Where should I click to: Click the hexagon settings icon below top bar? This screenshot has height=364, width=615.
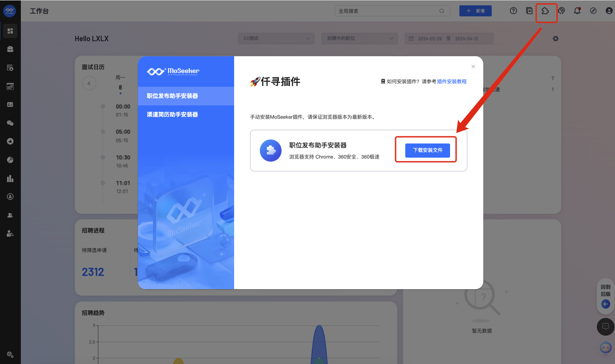click(556, 39)
